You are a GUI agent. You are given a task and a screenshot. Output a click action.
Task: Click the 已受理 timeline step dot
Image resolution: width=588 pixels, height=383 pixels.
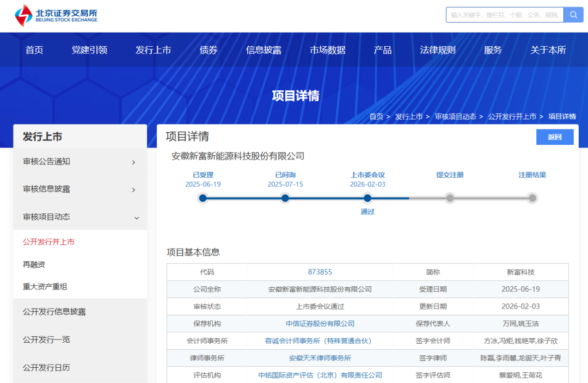[x=203, y=198]
